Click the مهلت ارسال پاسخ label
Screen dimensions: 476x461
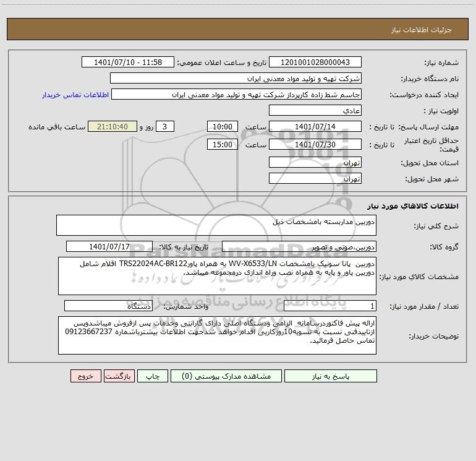(429, 127)
